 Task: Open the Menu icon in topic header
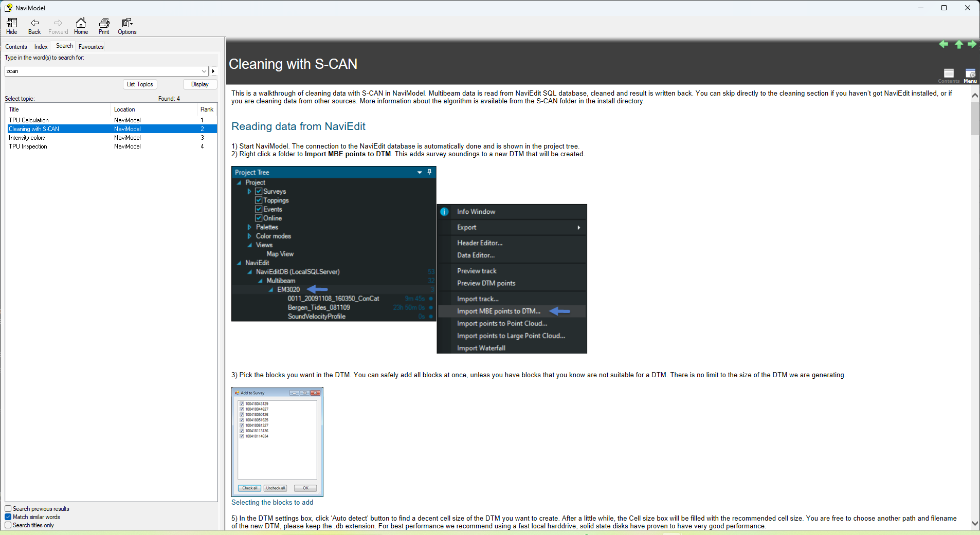click(970, 76)
